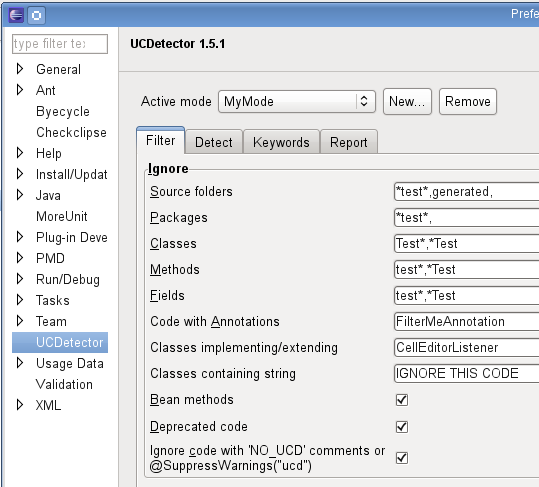Click the Fields input field

466,296
